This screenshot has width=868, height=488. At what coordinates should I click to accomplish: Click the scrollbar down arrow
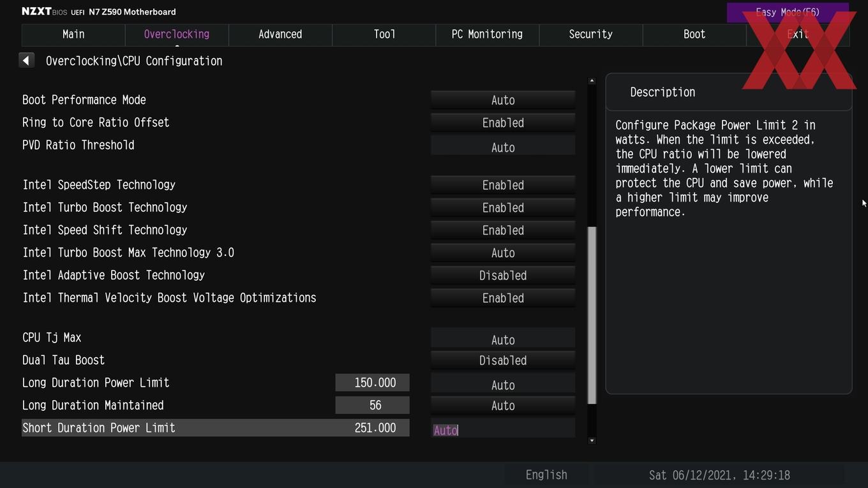click(592, 440)
